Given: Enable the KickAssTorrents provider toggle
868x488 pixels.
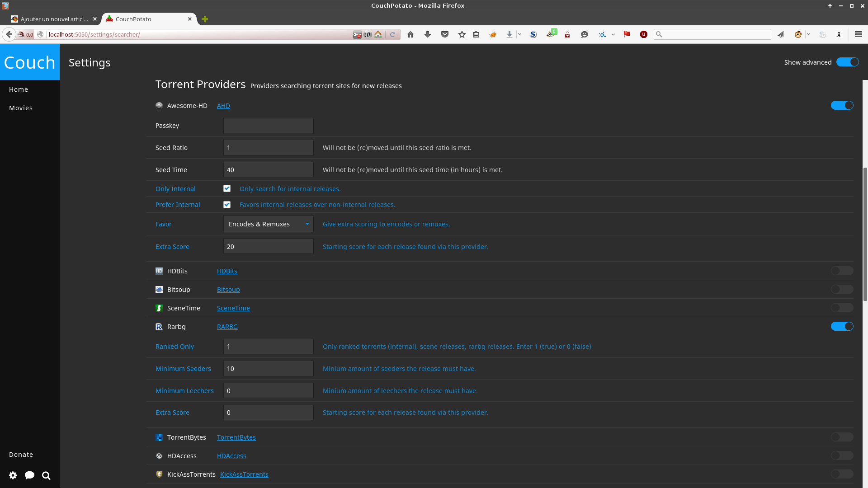Looking at the screenshot, I should (842, 474).
